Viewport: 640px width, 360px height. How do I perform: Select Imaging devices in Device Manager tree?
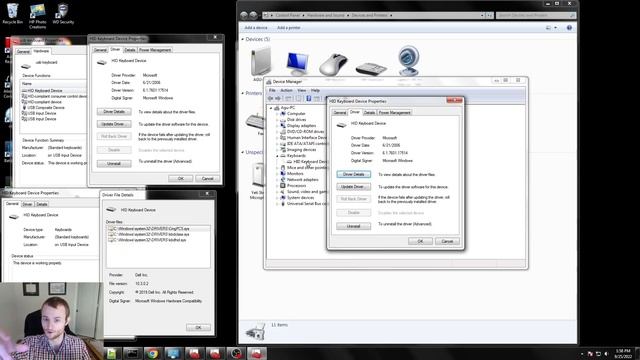pos(301,150)
